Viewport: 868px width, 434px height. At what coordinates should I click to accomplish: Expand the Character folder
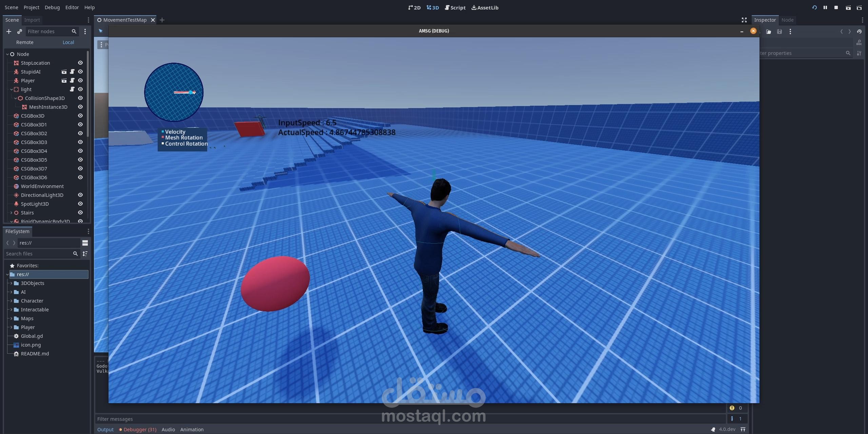[x=11, y=301]
